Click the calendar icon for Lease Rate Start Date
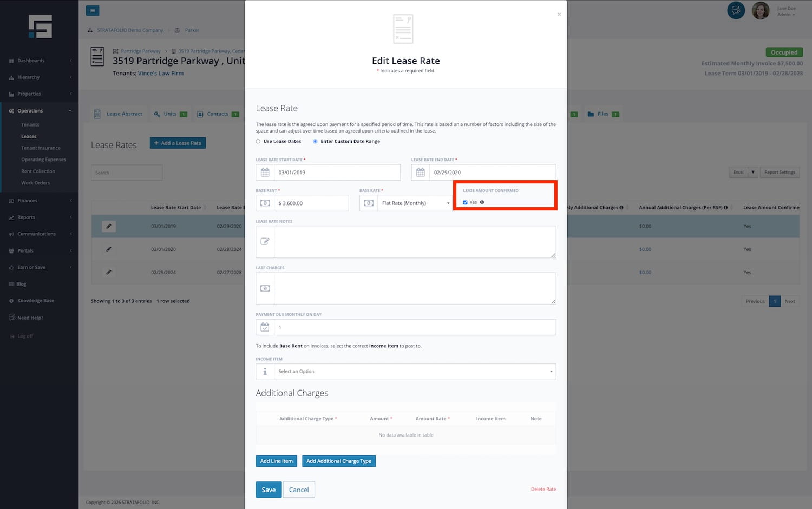This screenshot has height=509, width=812. [265, 173]
